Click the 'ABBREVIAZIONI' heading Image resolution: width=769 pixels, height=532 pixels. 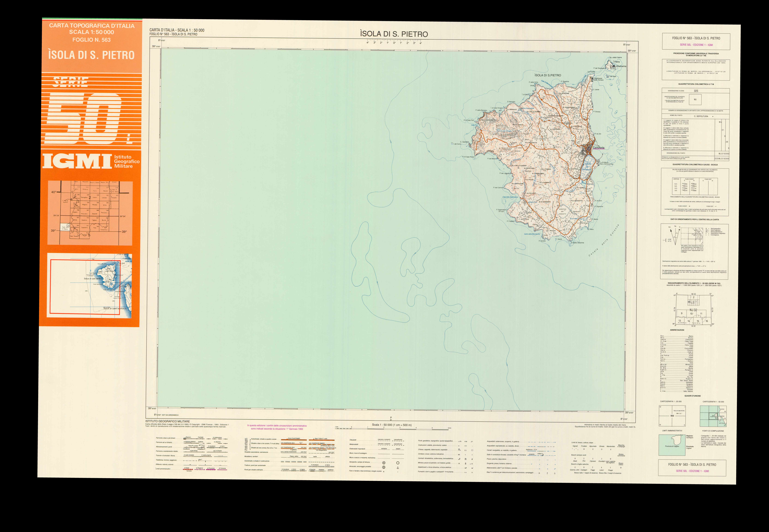coord(677,330)
